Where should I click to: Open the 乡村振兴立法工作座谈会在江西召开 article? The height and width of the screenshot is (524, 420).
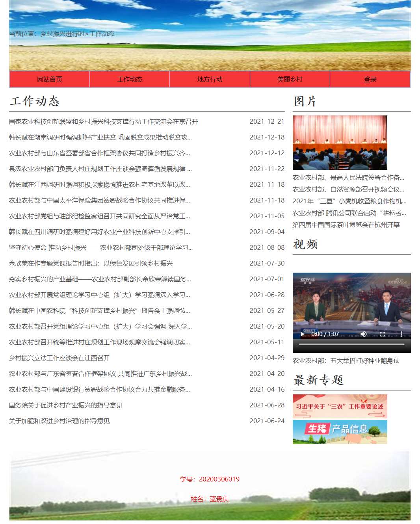59,358
